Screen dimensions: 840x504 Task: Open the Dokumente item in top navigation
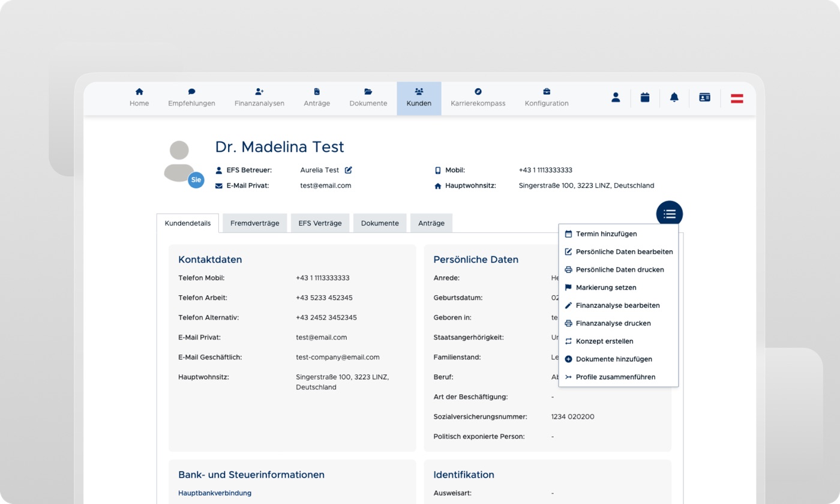(x=368, y=98)
